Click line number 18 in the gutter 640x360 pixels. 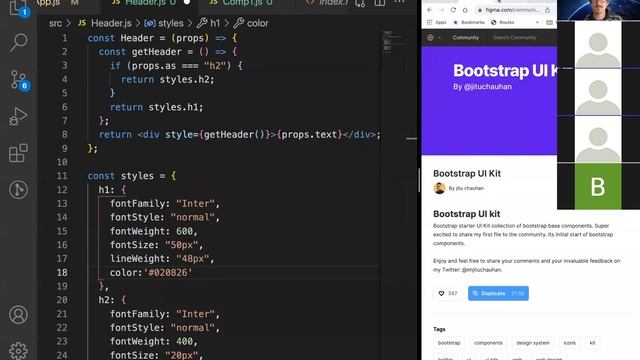tap(62, 273)
